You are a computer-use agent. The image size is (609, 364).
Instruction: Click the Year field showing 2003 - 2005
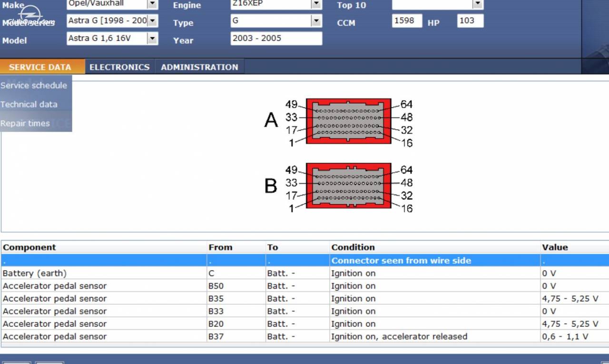coord(276,38)
